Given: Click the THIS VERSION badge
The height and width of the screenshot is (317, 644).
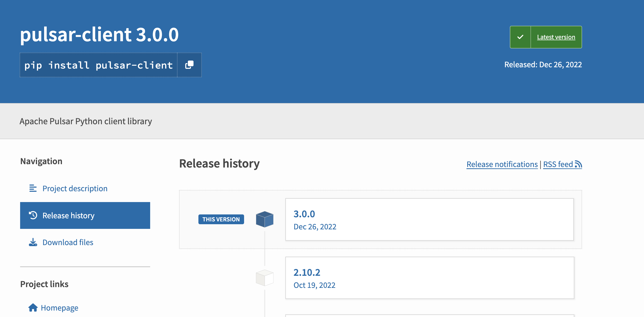Looking at the screenshot, I should point(221,219).
